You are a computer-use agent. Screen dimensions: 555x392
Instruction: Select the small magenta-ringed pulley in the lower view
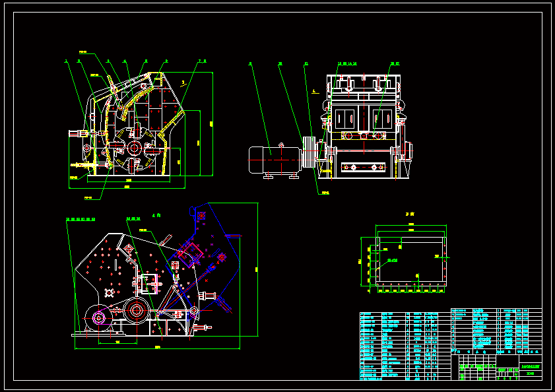click(x=99, y=317)
